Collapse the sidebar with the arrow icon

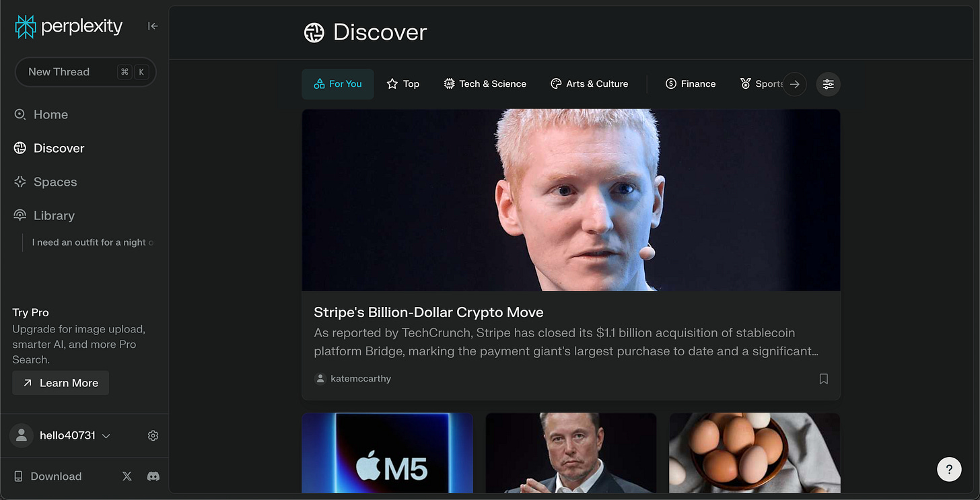[153, 26]
